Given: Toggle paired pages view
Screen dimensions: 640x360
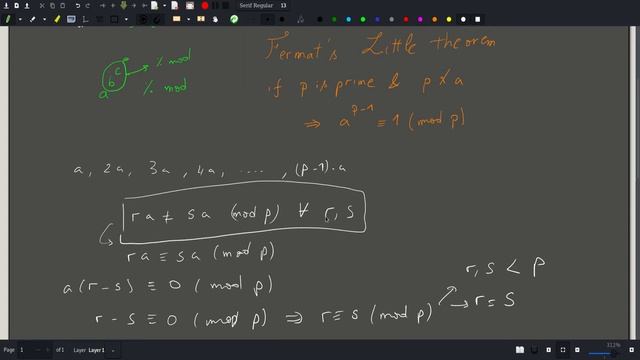Looking at the screenshot, I should tap(520, 350).
